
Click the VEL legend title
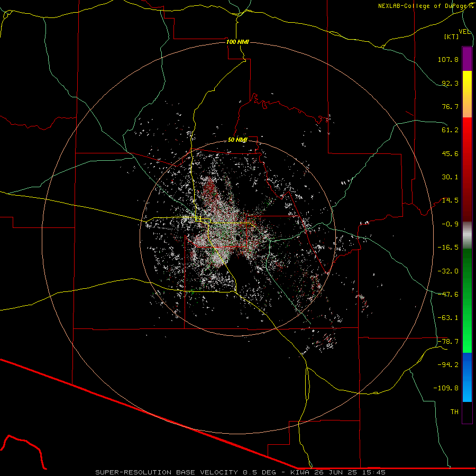click(464, 32)
